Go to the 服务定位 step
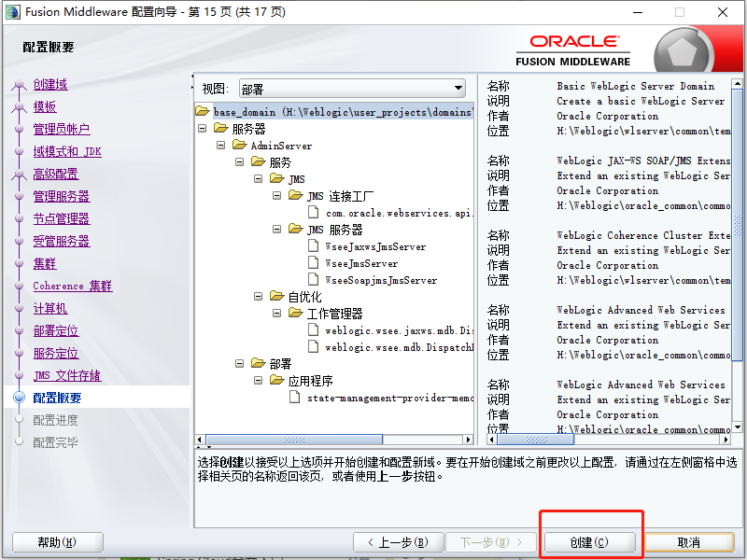This screenshot has height=560, width=747. (x=56, y=353)
